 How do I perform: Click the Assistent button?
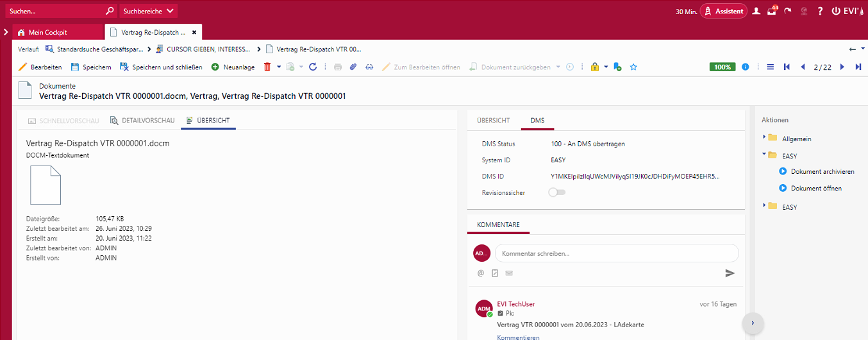[x=723, y=12]
